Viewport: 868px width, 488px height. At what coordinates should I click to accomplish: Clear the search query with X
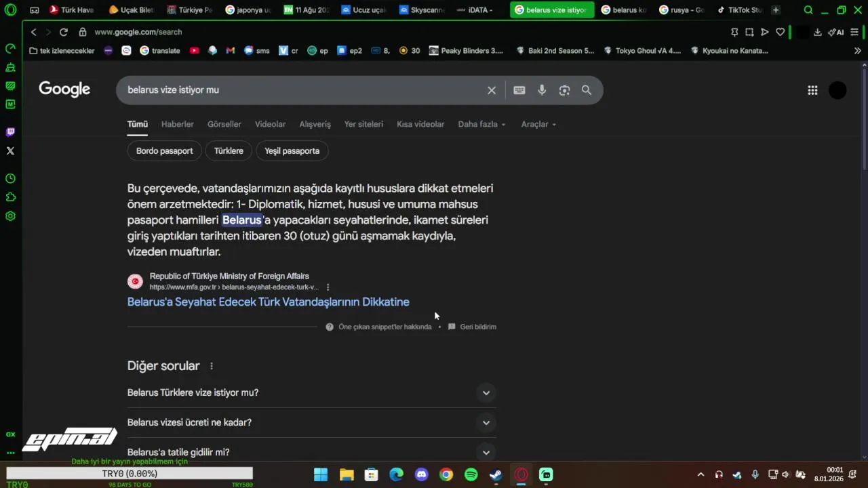click(x=492, y=90)
